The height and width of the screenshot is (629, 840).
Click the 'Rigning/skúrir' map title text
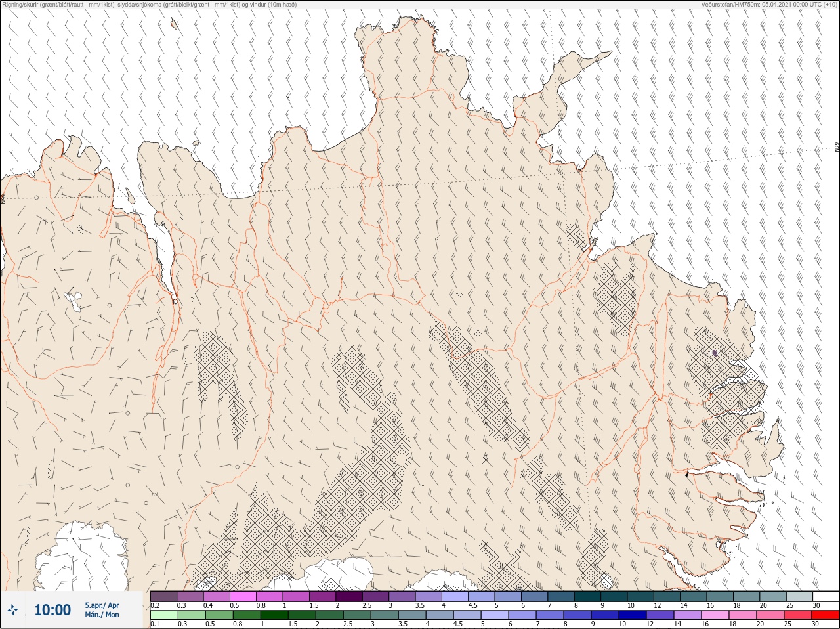tap(150, 5)
